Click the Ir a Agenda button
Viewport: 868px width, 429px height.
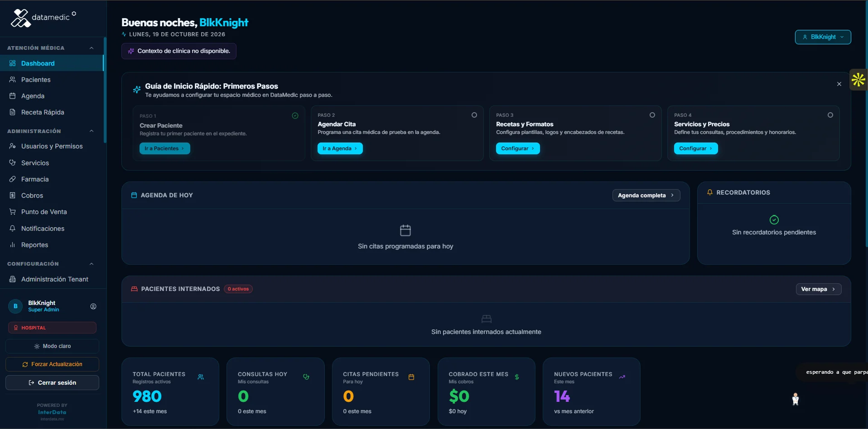pos(340,148)
